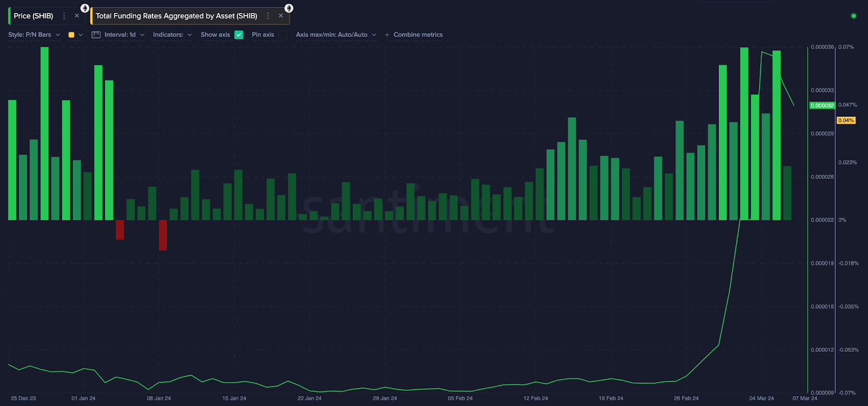Viewport: 868px width, 406px height.
Task: Open options menu for Price (SHIB) metric
Action: pos(64,16)
